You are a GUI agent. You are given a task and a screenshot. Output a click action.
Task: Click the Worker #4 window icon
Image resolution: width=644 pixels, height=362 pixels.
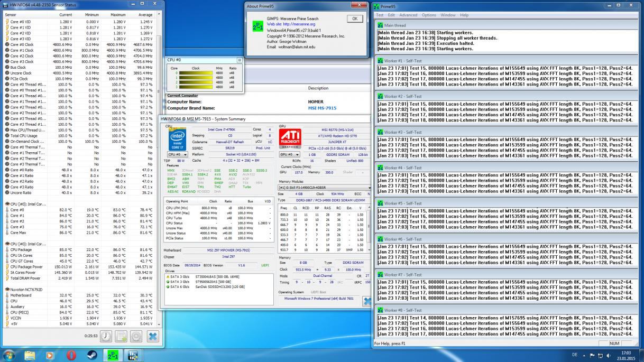coord(381,168)
